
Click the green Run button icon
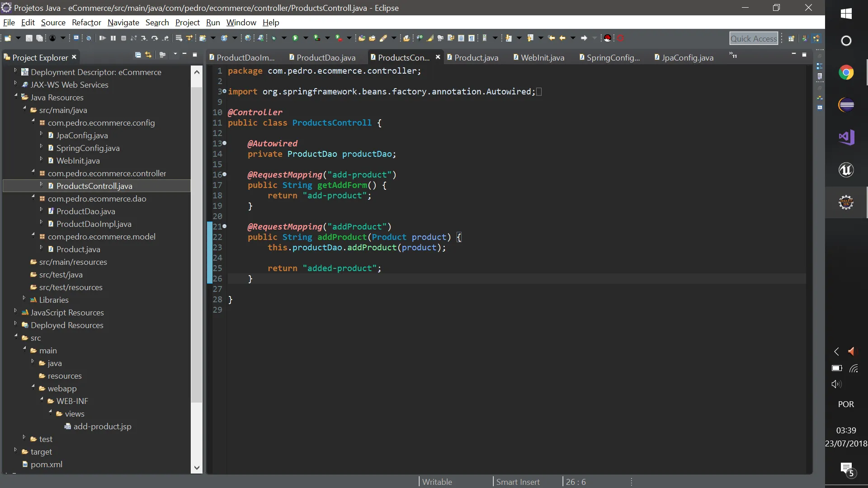(x=295, y=38)
